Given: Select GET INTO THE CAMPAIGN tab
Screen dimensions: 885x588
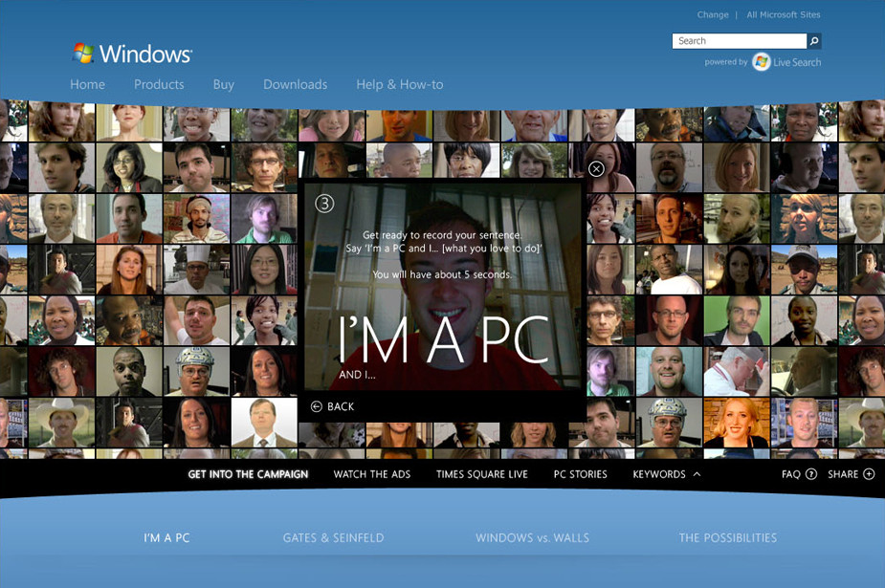Looking at the screenshot, I should click(249, 474).
